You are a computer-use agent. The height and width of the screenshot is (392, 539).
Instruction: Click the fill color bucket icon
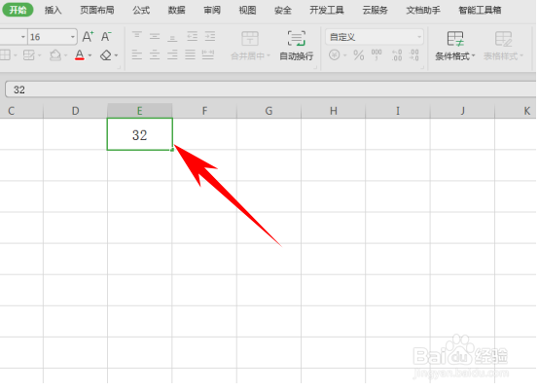coord(55,55)
